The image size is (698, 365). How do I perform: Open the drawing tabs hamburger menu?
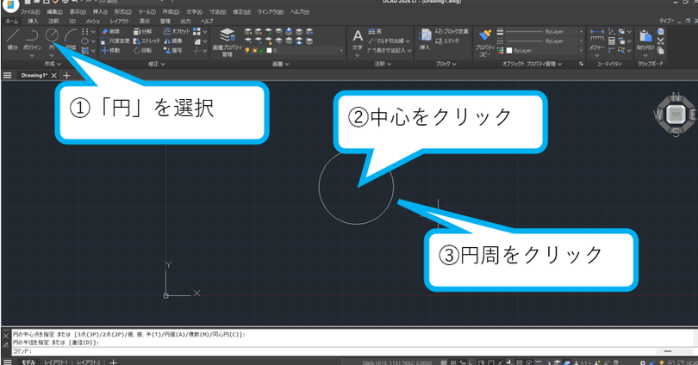(x=7, y=75)
